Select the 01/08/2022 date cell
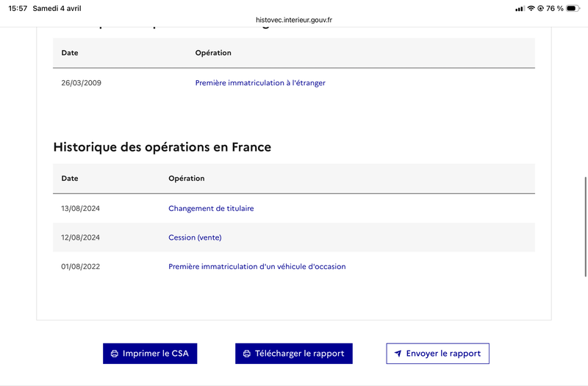Image resolution: width=588 pixels, height=386 pixels. coord(80,266)
